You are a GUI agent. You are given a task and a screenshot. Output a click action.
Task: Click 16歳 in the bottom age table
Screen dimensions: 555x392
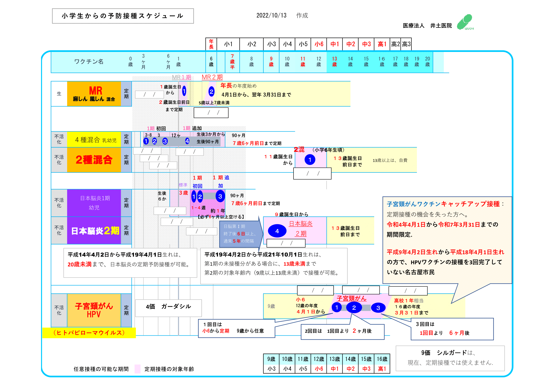382,359
